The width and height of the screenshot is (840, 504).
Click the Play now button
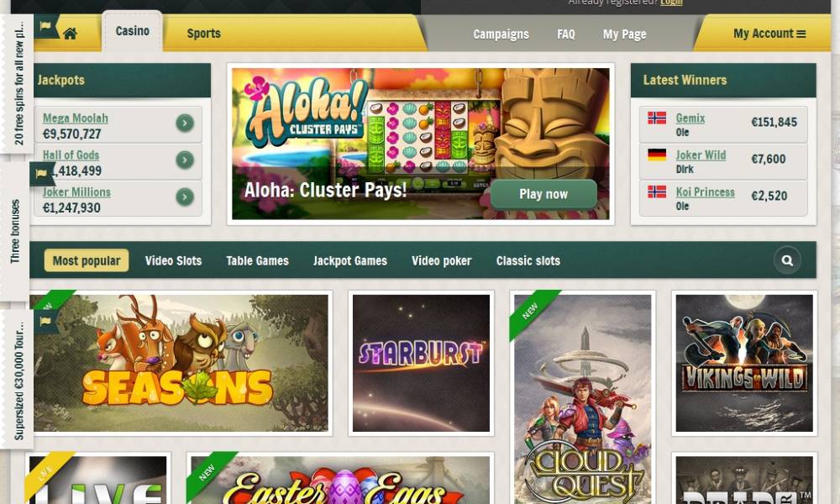point(543,194)
